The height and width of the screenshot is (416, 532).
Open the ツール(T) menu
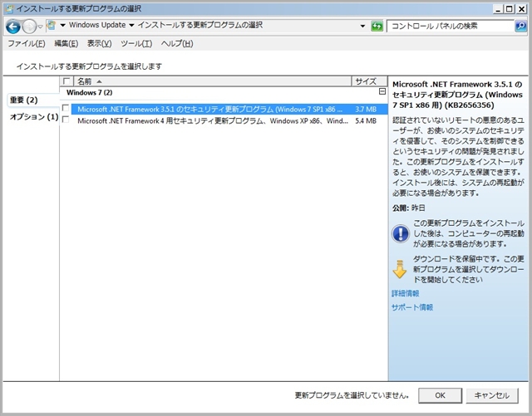(x=136, y=43)
